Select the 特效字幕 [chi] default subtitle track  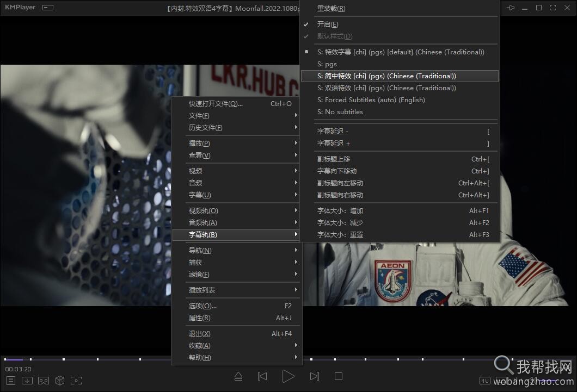click(x=400, y=52)
